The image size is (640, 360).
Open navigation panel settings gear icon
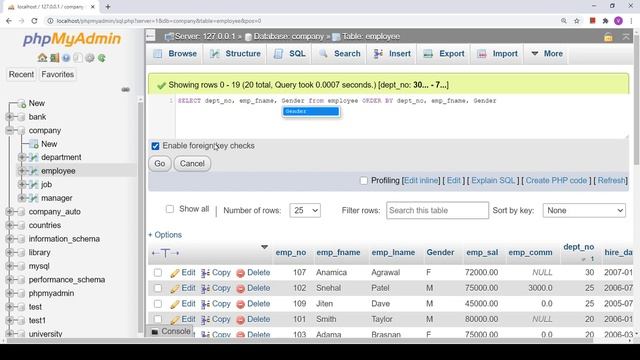(x=90, y=58)
